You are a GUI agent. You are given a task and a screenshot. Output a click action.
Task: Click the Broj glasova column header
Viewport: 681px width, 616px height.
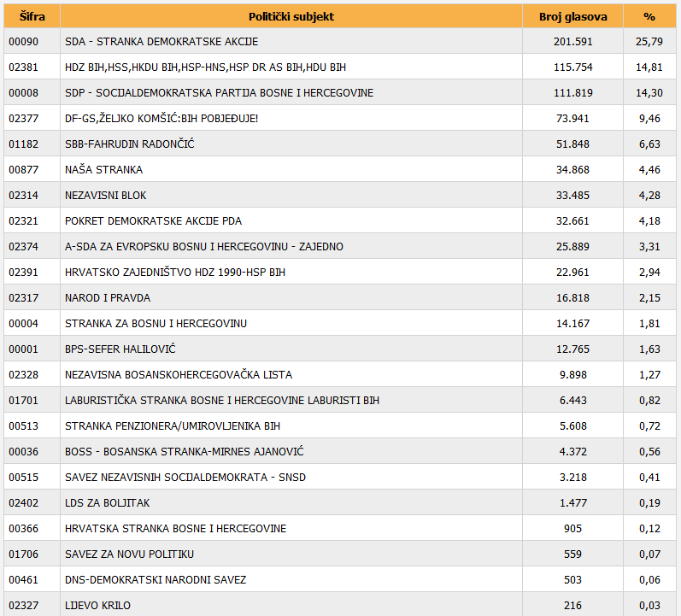572,16
